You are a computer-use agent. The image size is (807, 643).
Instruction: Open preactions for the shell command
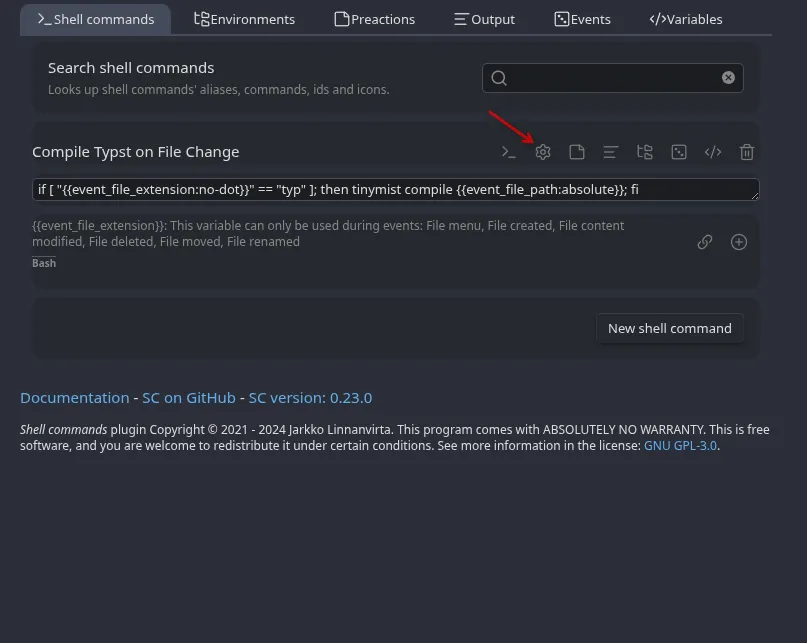tap(576, 151)
